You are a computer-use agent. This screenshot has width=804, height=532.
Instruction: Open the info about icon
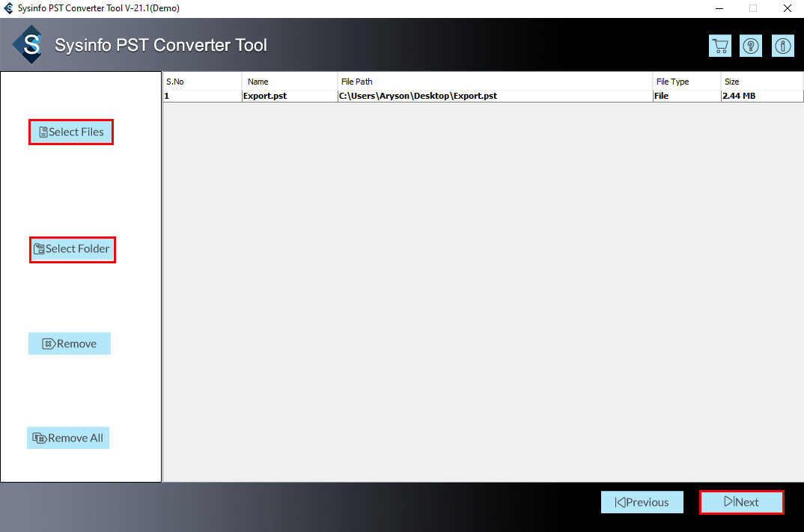(782, 46)
